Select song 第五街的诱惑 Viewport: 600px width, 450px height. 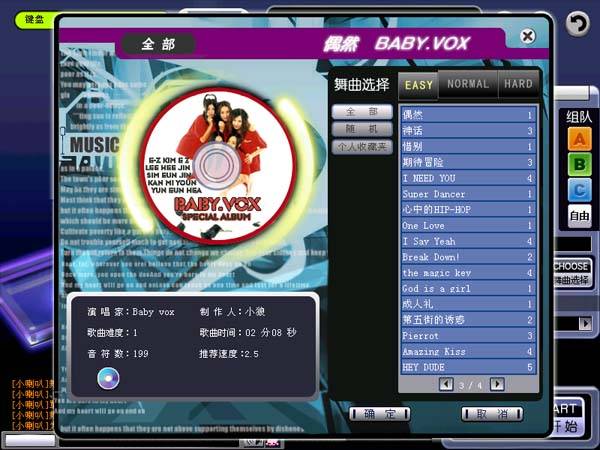(x=468, y=320)
